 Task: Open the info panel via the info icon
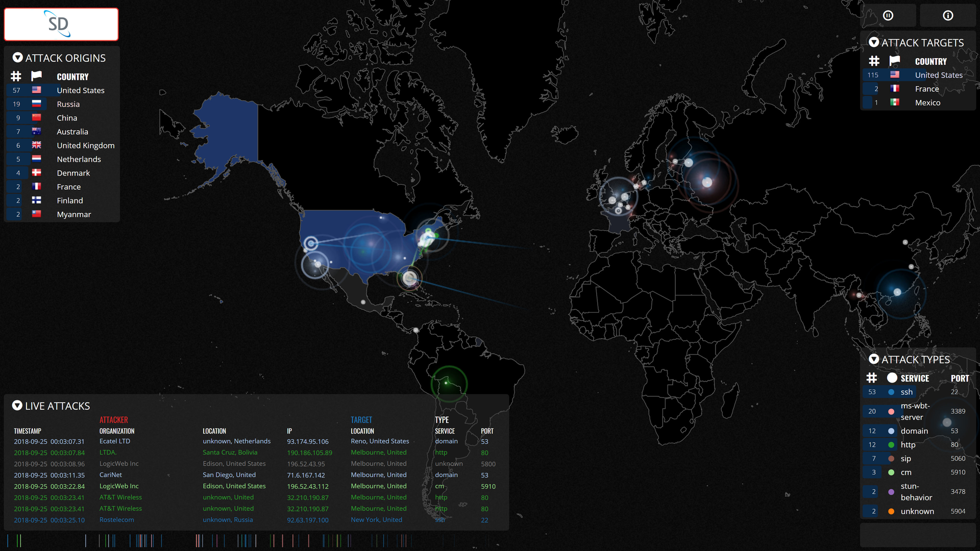click(x=947, y=15)
